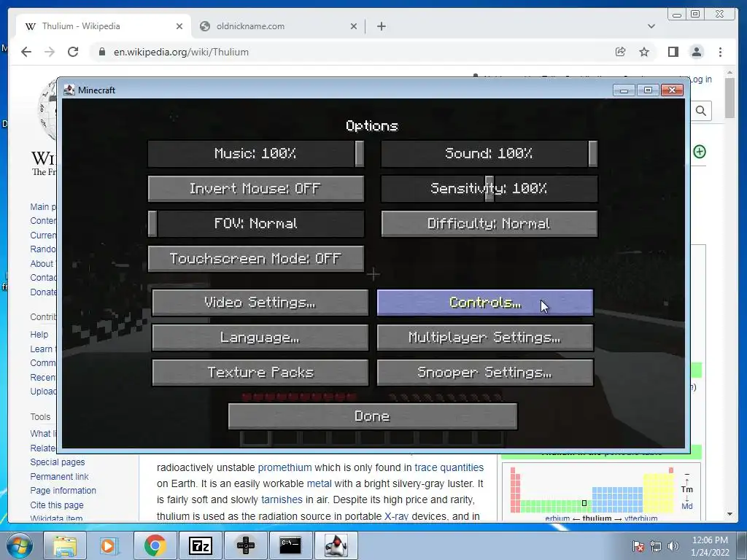Screen dimensions: 747x560
Task: Click Wikipedia search magnifier icon
Action: coord(701,111)
